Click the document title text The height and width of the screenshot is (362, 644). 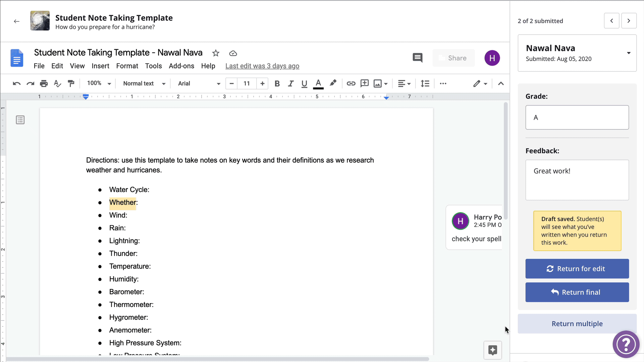[x=118, y=53]
